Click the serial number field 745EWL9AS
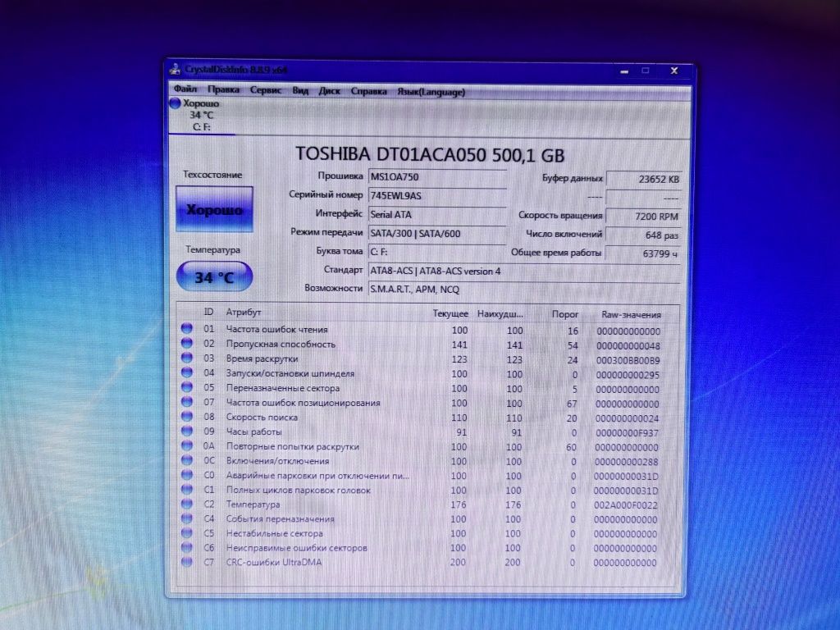This screenshot has width=840, height=630. (x=437, y=195)
